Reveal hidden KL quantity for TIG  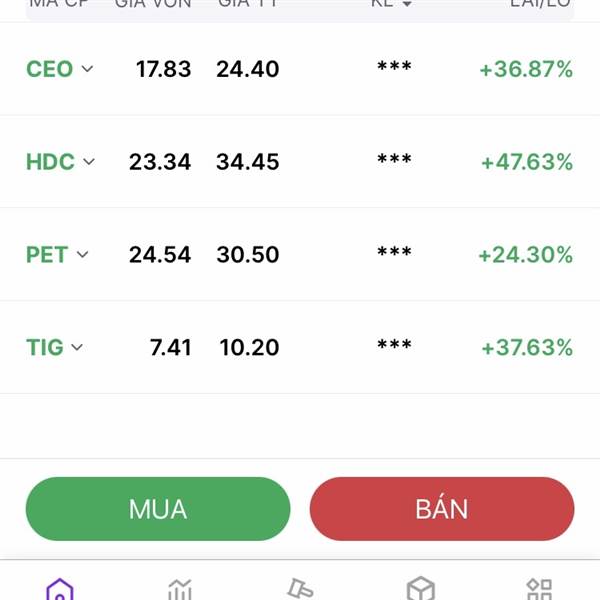click(394, 345)
